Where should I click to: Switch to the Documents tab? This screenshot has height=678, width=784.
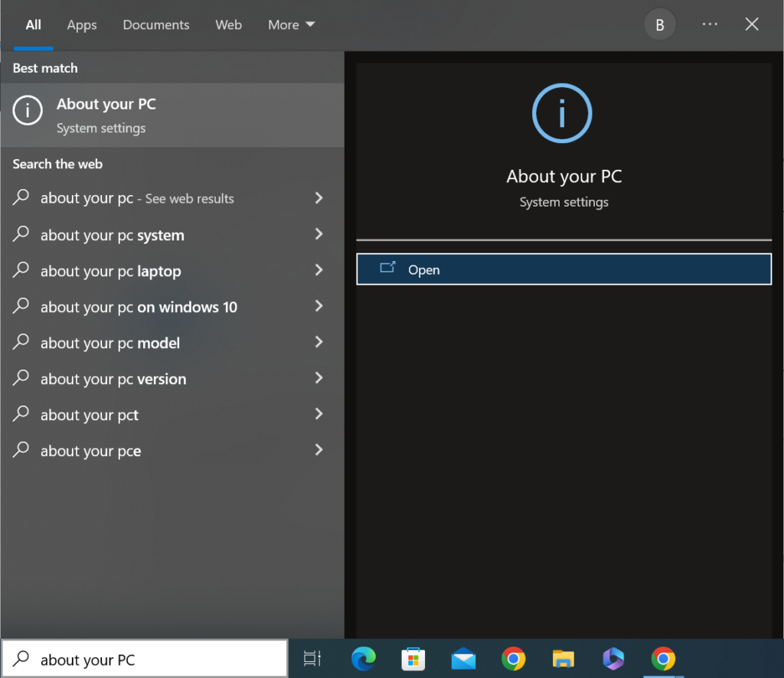point(155,25)
